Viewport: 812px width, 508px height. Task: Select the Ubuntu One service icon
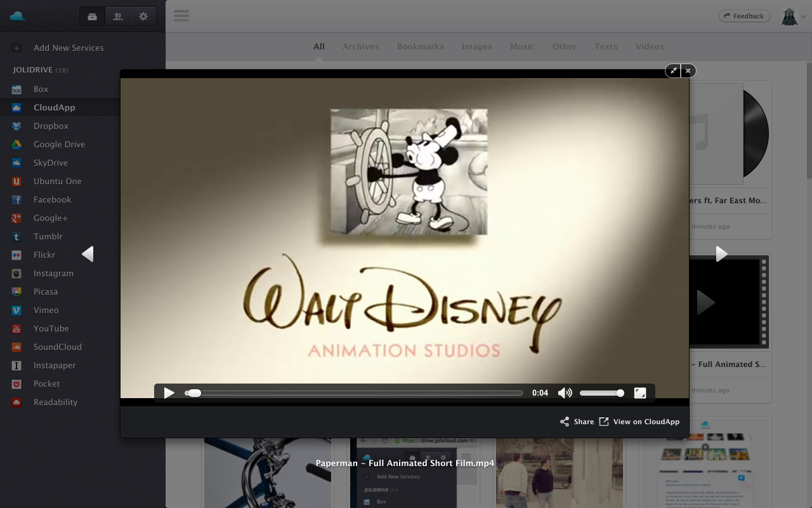(x=17, y=182)
